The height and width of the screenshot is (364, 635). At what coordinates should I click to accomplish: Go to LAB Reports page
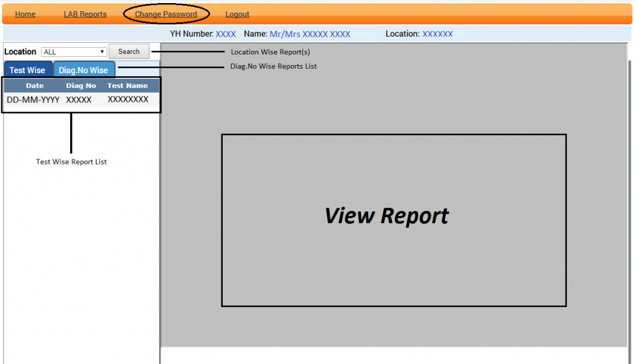tap(85, 14)
